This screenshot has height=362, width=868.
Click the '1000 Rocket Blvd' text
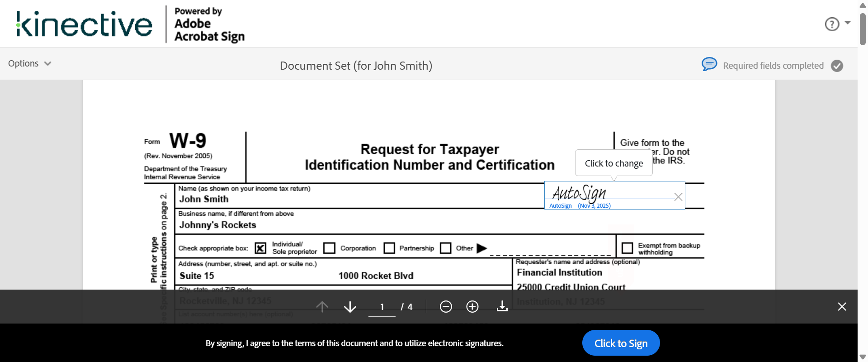click(376, 276)
